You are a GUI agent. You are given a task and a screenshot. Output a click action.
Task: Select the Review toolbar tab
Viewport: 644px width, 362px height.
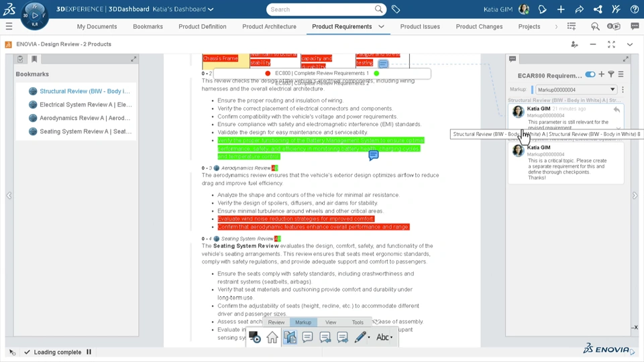[x=276, y=322]
